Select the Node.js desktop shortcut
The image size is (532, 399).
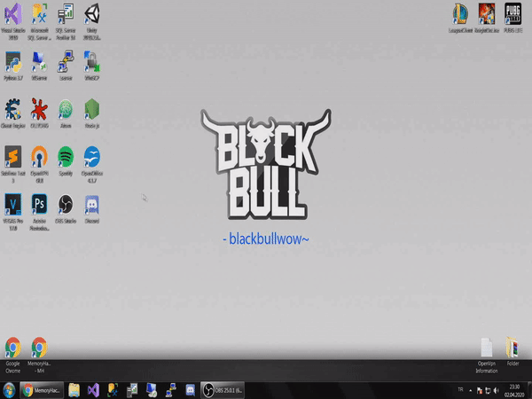(92, 113)
